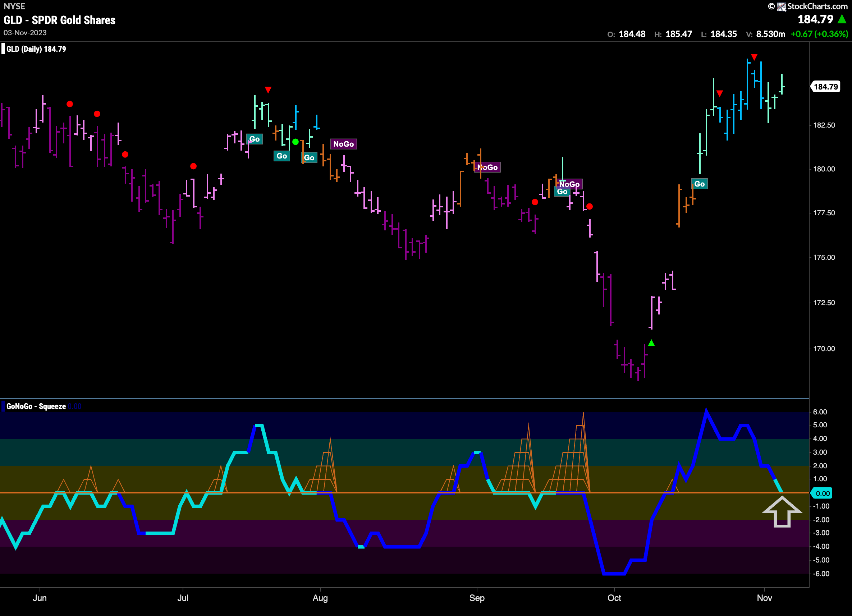Viewport: 852px width, 616px height.
Task: Click the -3.00 squeeze axis label
Action: (821, 533)
